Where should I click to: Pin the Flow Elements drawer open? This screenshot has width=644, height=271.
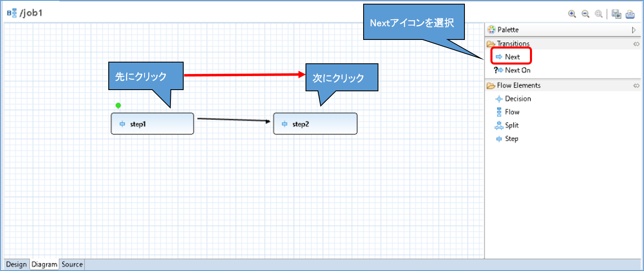tap(636, 86)
